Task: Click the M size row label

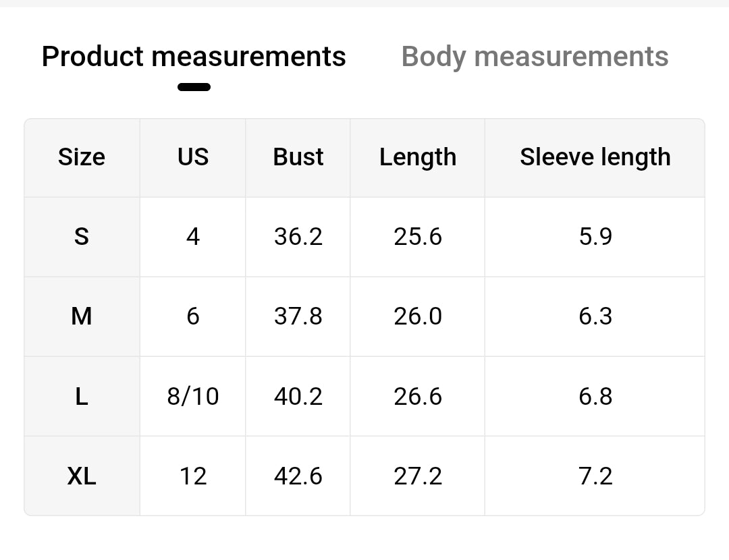Action: pos(82,316)
